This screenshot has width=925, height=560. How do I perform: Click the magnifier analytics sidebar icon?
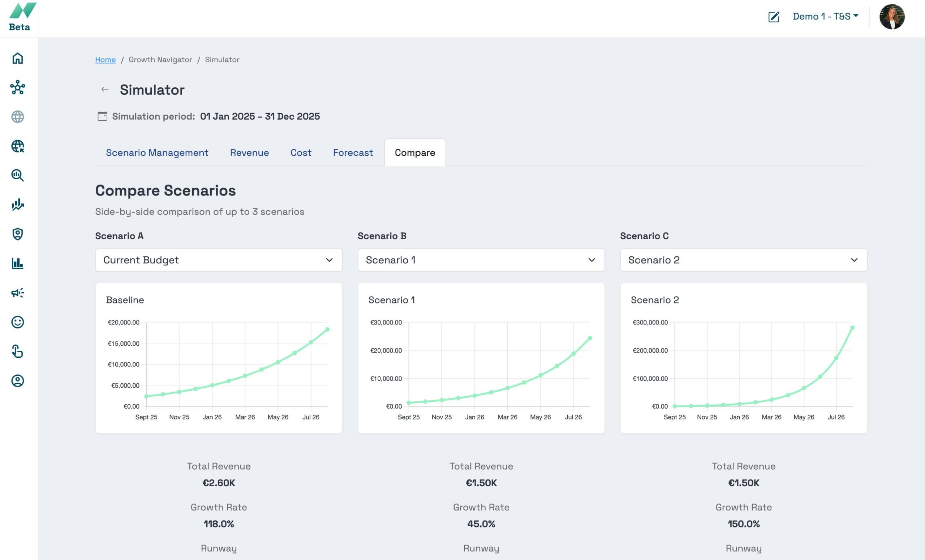pyautogui.click(x=18, y=175)
